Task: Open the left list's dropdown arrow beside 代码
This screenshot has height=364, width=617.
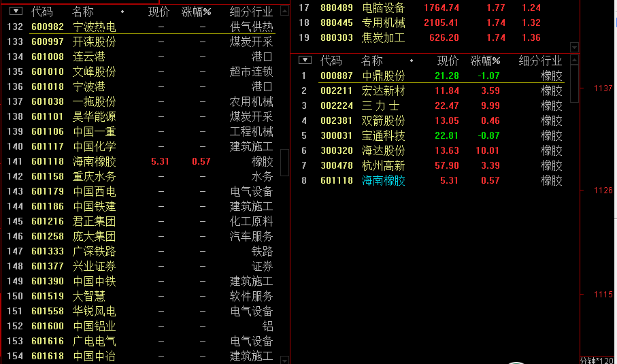Action: point(16,11)
